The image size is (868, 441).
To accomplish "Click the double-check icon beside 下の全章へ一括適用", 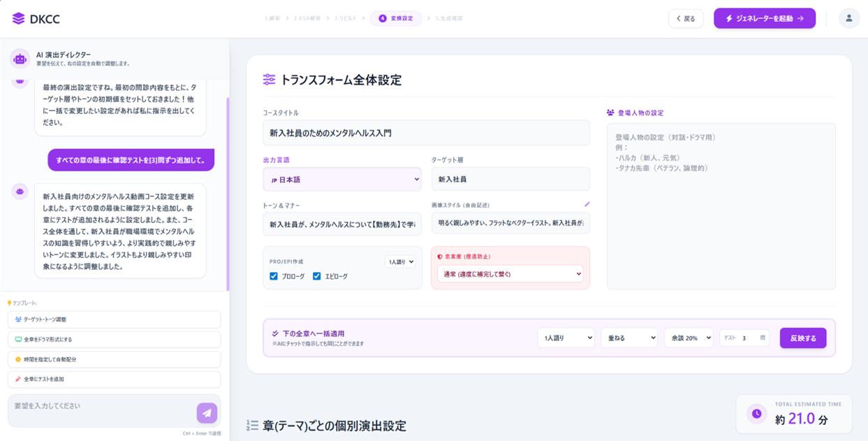I will click(x=275, y=334).
